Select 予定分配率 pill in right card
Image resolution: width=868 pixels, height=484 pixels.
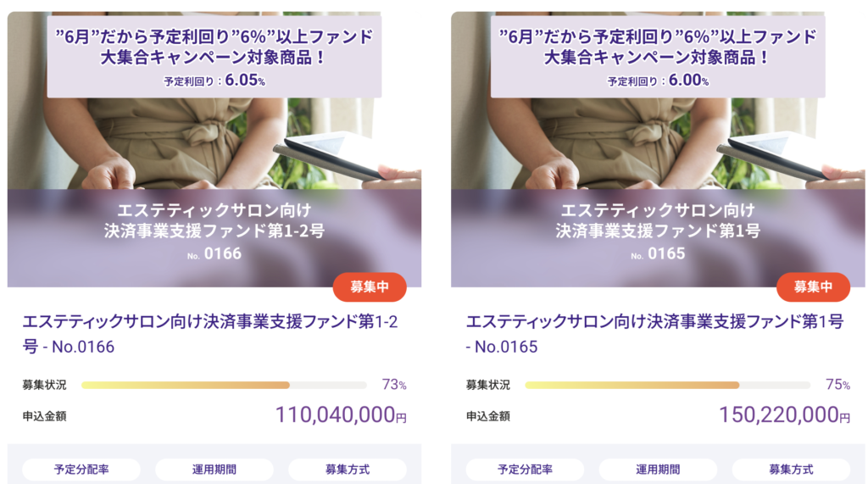click(x=525, y=470)
